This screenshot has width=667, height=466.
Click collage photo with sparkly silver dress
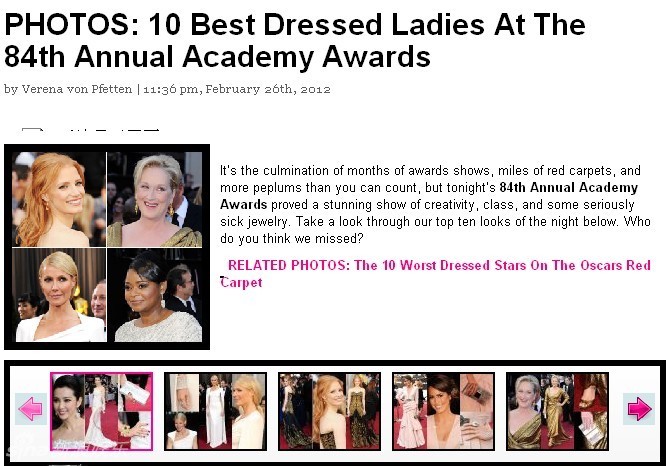click(x=155, y=295)
